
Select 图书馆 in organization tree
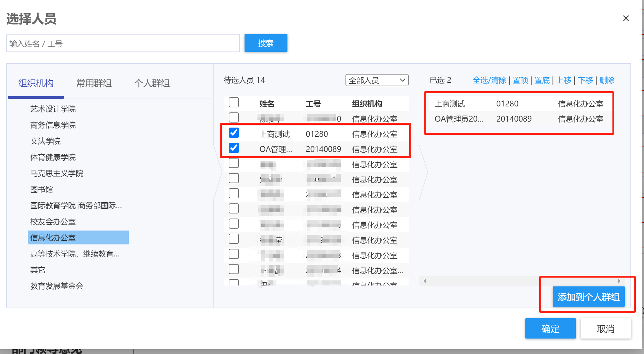[x=42, y=189]
